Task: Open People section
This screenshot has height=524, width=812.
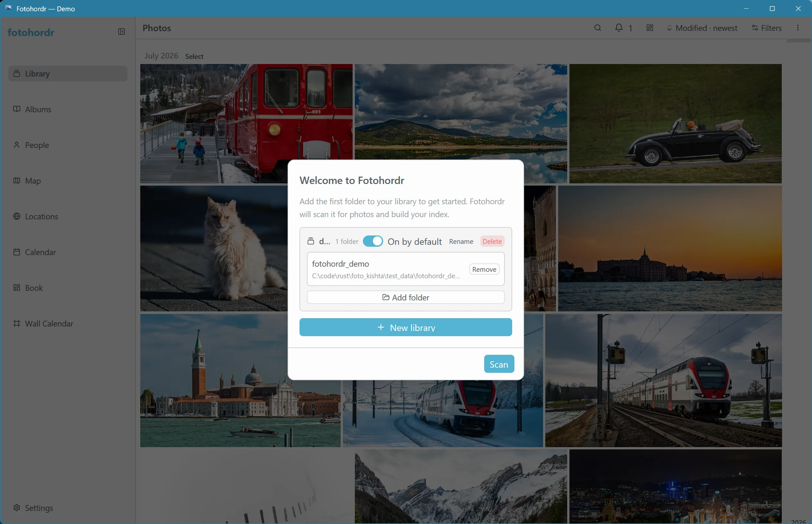Action: point(68,145)
